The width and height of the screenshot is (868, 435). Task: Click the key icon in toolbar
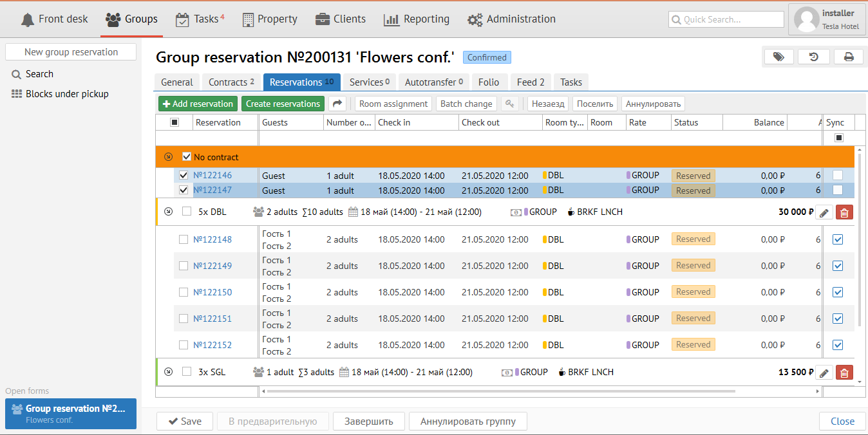click(x=509, y=104)
